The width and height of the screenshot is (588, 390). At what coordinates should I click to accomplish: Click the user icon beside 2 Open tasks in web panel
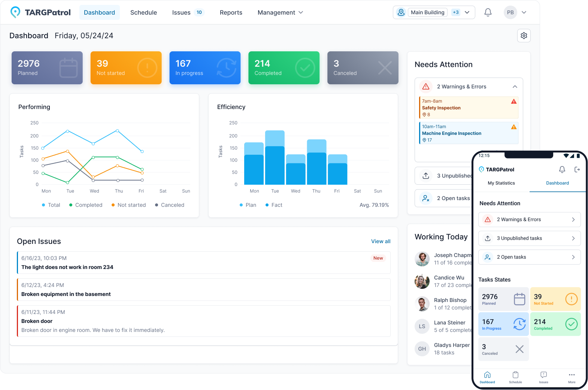426,198
